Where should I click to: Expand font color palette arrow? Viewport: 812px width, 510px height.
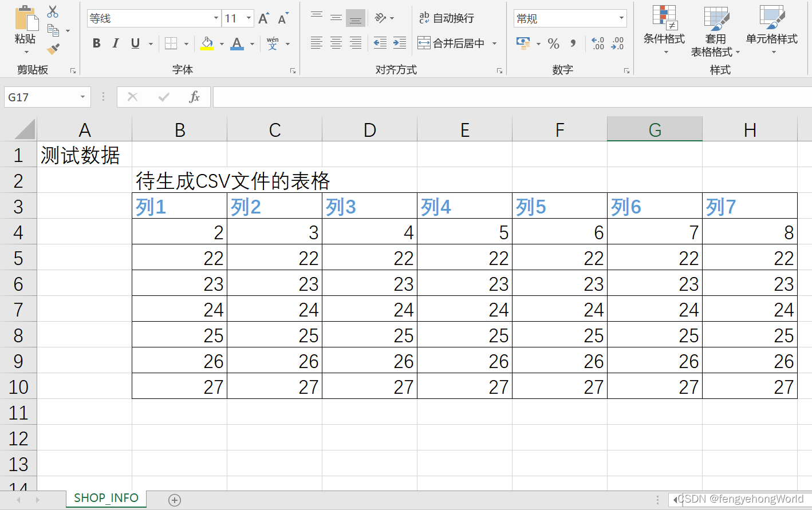tap(252, 44)
